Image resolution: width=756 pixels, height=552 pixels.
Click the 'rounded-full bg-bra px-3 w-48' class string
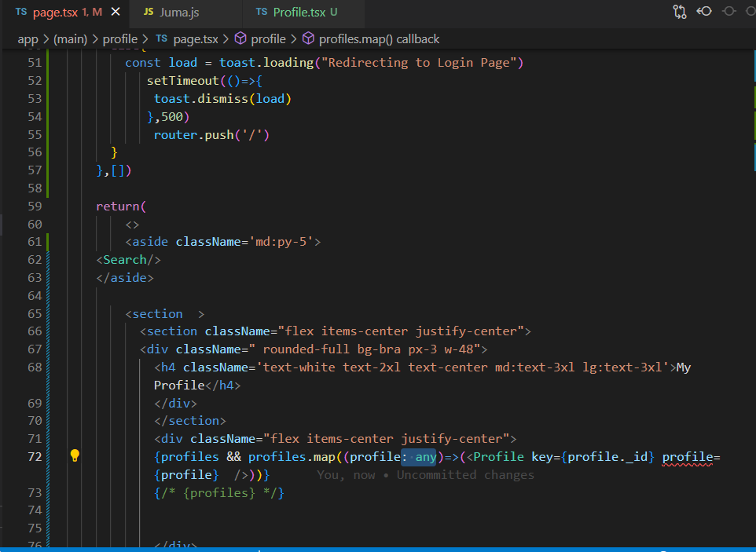tap(368, 349)
